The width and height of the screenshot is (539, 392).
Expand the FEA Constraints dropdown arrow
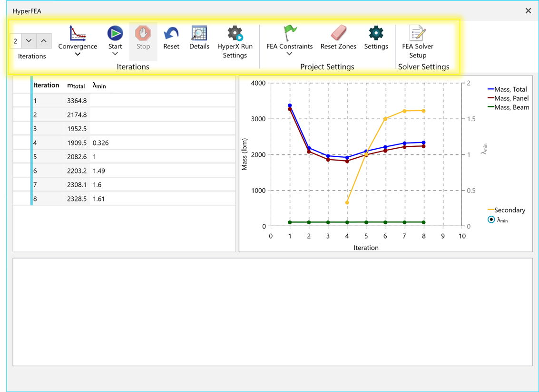coord(289,54)
